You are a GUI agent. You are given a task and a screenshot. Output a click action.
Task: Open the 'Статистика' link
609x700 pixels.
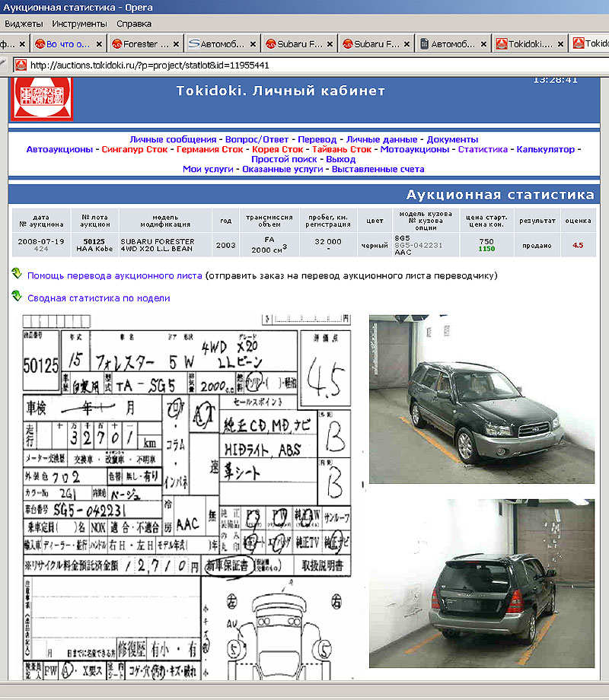pyautogui.click(x=483, y=149)
